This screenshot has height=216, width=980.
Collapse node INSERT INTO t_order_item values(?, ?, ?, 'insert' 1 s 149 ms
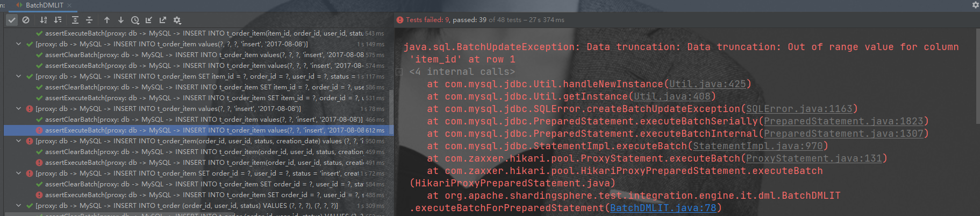pyautogui.click(x=19, y=44)
